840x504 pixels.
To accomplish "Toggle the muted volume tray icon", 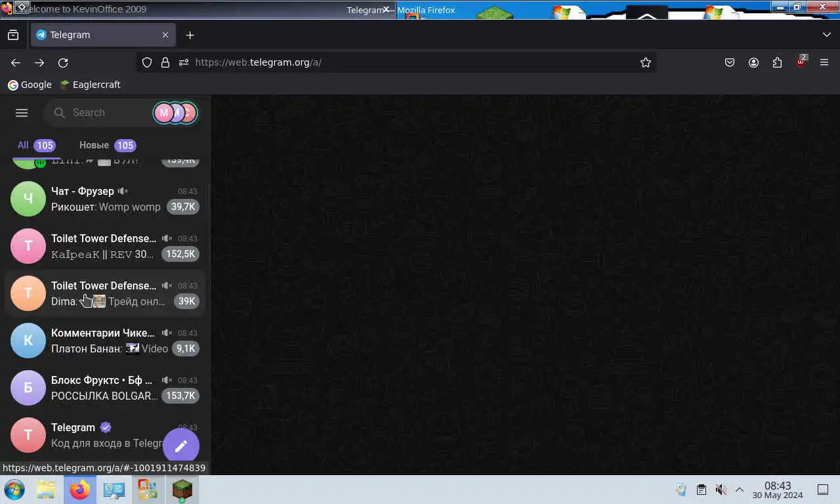I will tap(721, 490).
